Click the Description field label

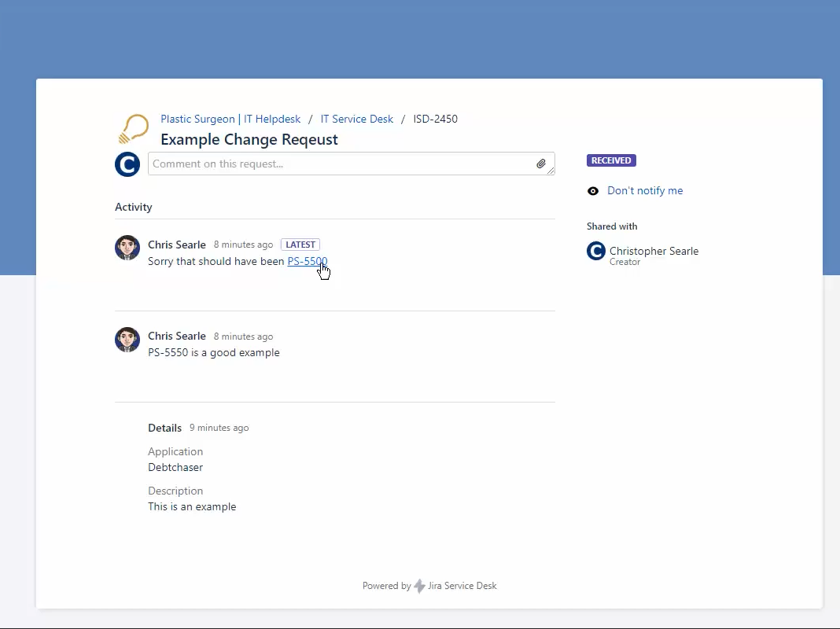click(175, 491)
